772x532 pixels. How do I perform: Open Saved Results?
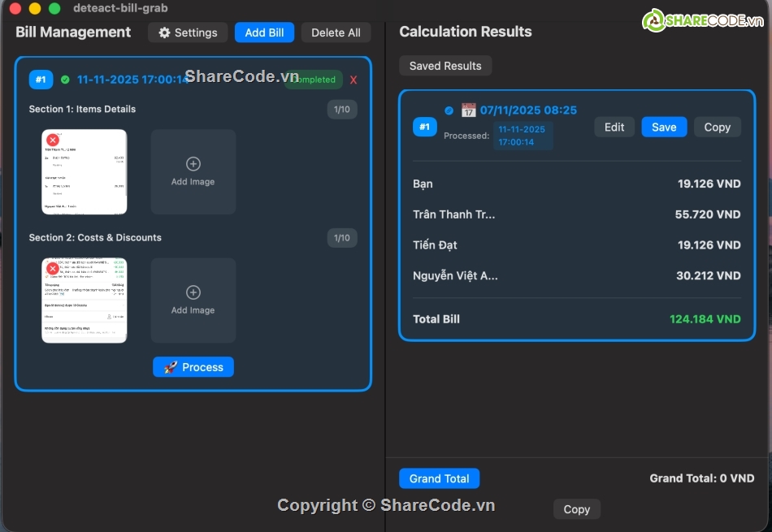tap(445, 66)
